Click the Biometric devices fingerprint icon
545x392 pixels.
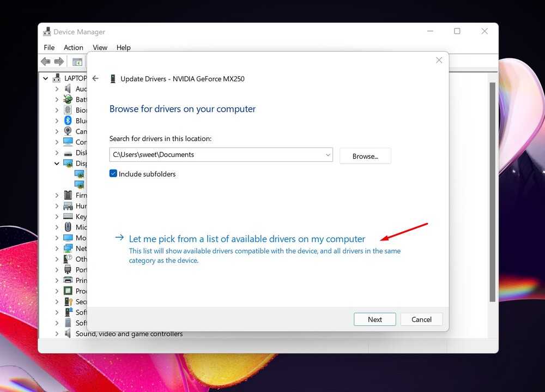(x=68, y=110)
